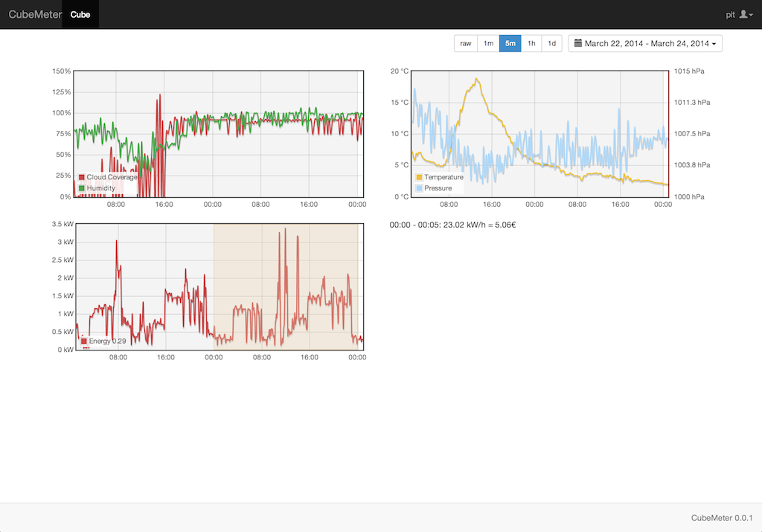Select the 5m resolution button
Viewport: 762px width, 532px height.
(x=510, y=43)
